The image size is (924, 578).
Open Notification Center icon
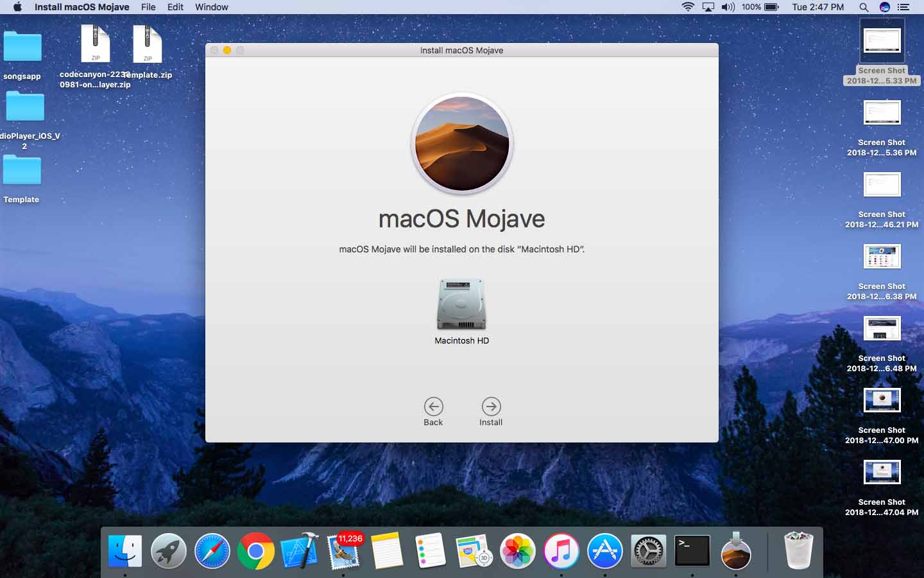(903, 7)
